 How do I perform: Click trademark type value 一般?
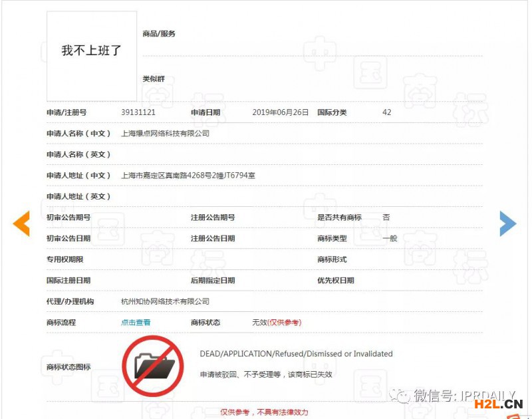pyautogui.click(x=390, y=238)
